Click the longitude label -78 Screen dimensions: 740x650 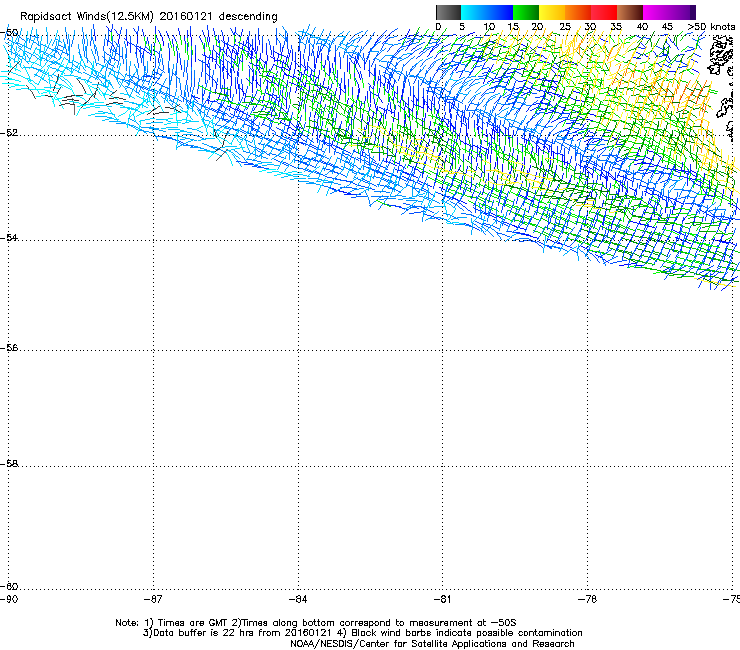[588, 599]
